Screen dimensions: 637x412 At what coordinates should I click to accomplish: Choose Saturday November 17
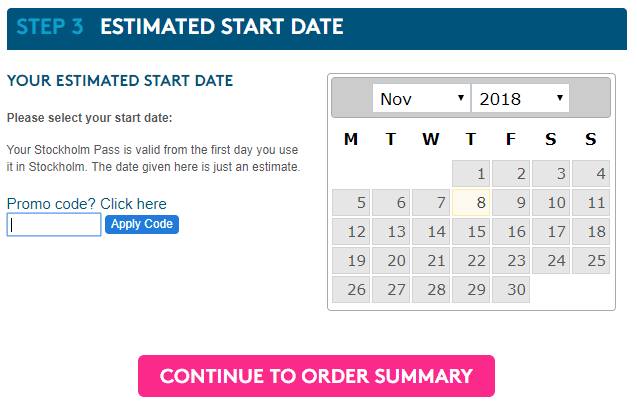click(550, 233)
